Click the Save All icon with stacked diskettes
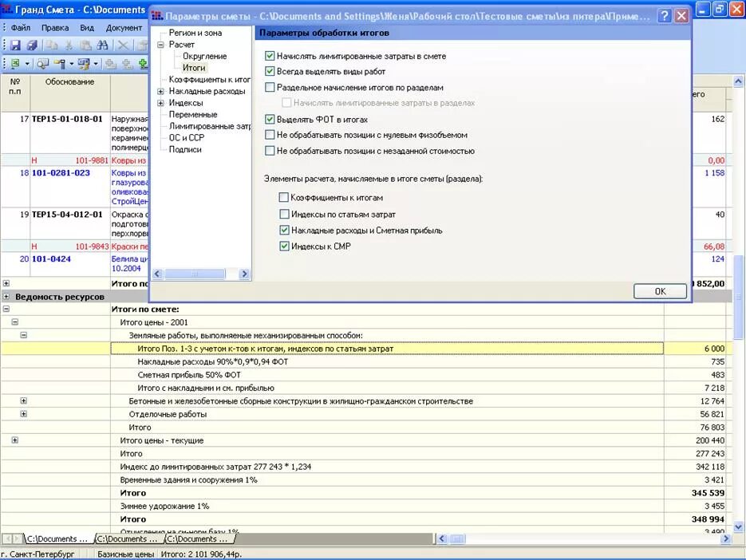The height and width of the screenshot is (560, 746). (x=32, y=45)
